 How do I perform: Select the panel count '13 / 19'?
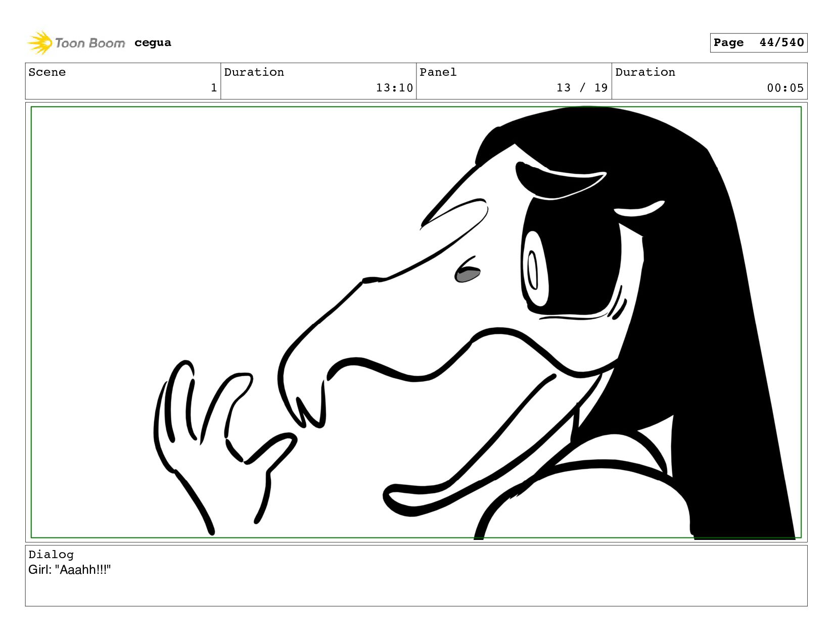582,88
